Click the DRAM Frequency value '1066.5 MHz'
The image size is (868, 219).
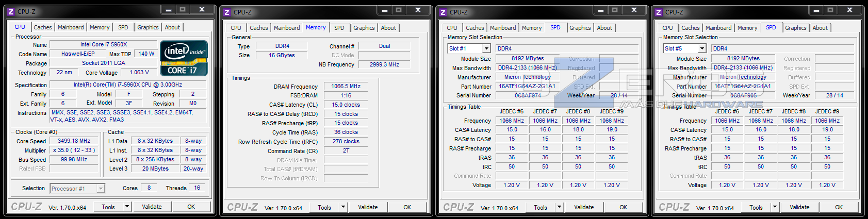[346, 86]
